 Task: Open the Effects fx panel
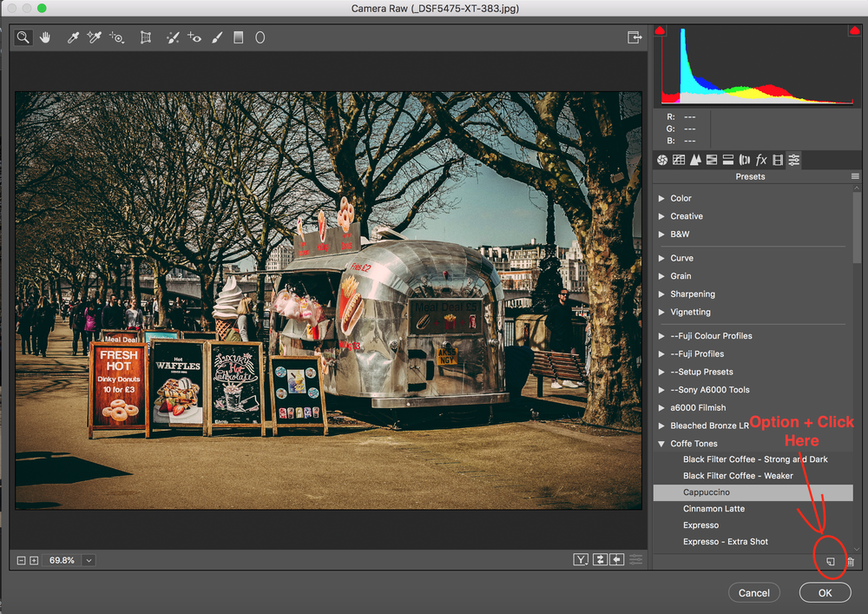tap(761, 160)
